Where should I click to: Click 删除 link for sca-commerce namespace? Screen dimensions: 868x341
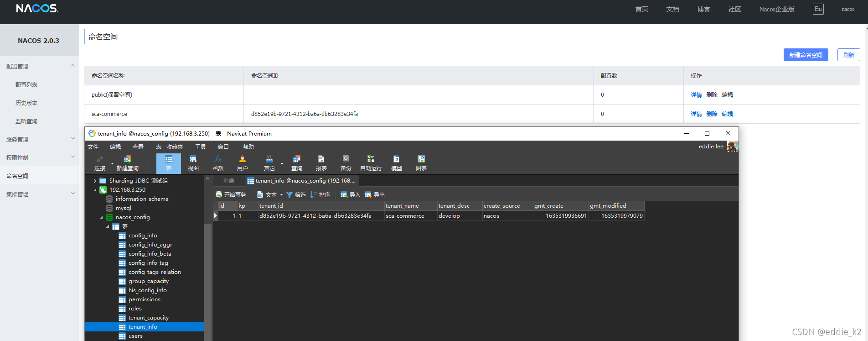tap(712, 114)
